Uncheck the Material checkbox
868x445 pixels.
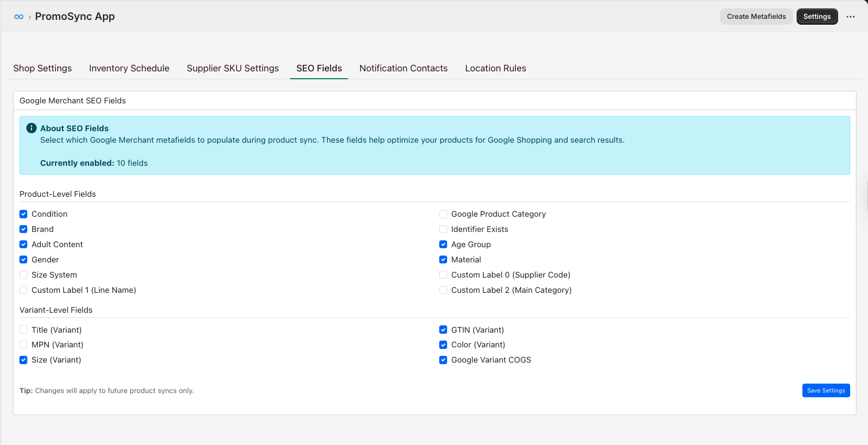(x=443, y=260)
